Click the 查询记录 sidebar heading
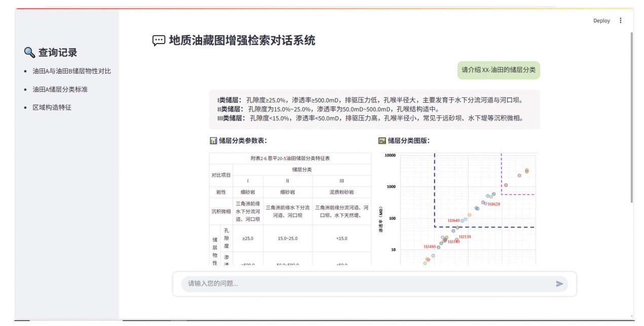The height and width of the screenshot is (326, 644). tap(58, 52)
